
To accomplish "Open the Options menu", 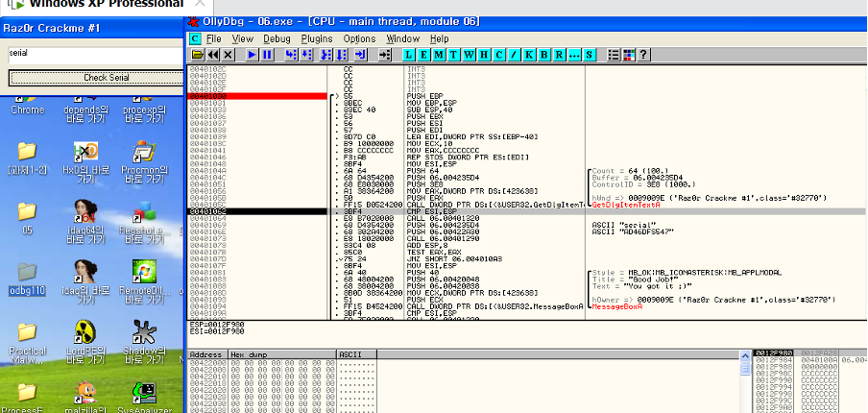I will (x=359, y=38).
